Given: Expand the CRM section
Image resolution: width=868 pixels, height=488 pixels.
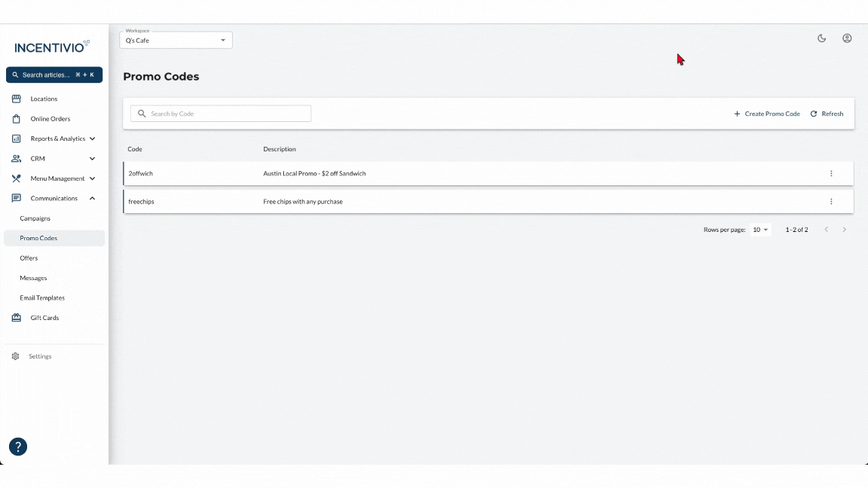Looking at the screenshot, I should tap(93, 158).
